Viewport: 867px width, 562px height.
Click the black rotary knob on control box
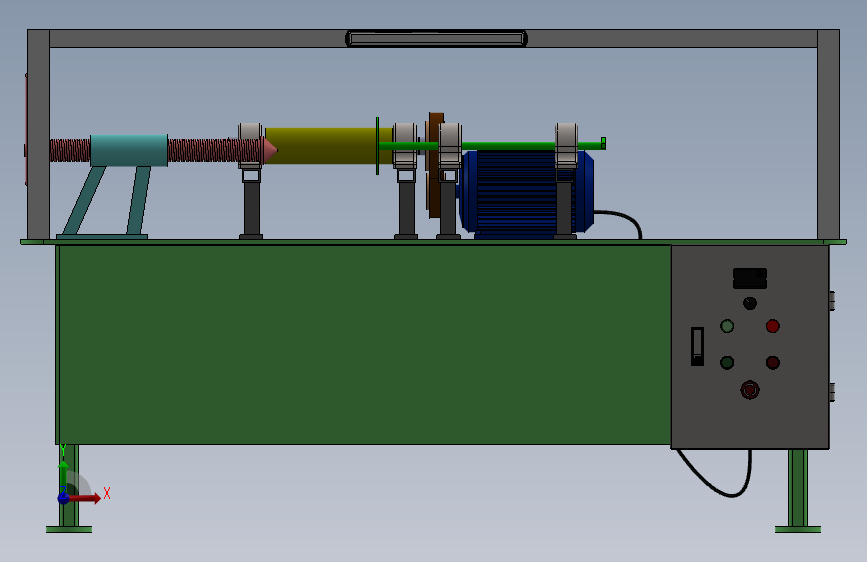click(750, 303)
